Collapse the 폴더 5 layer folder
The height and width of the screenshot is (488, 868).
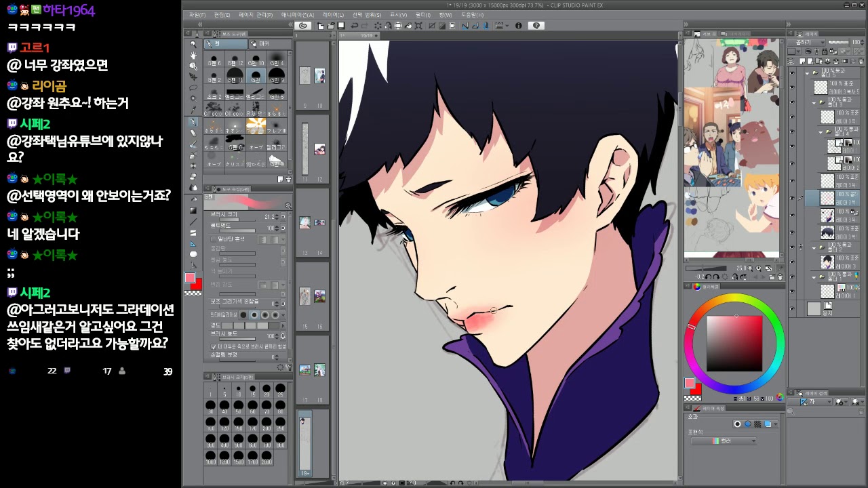click(807, 73)
